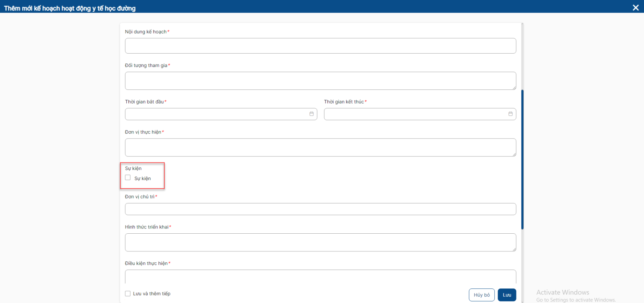Click into the Điều kiện thực hiện textarea
The width and height of the screenshot is (644, 303).
coord(320,277)
